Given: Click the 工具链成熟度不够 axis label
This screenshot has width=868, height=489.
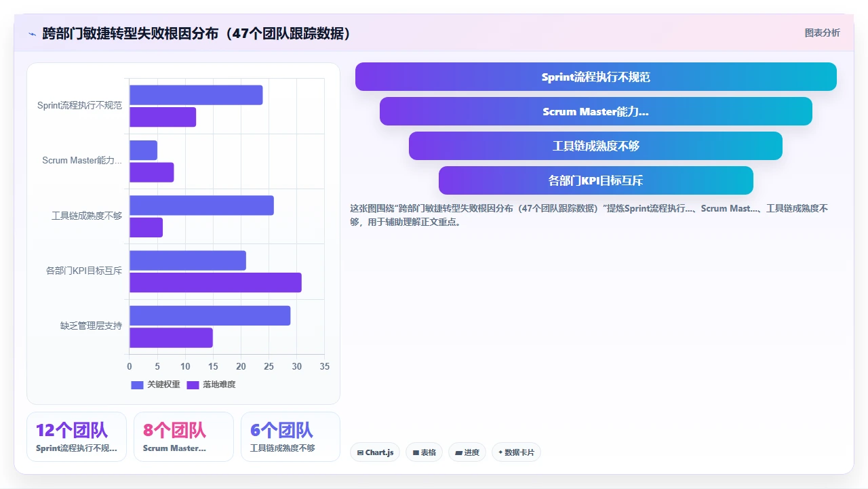Looking at the screenshot, I should tap(87, 216).
